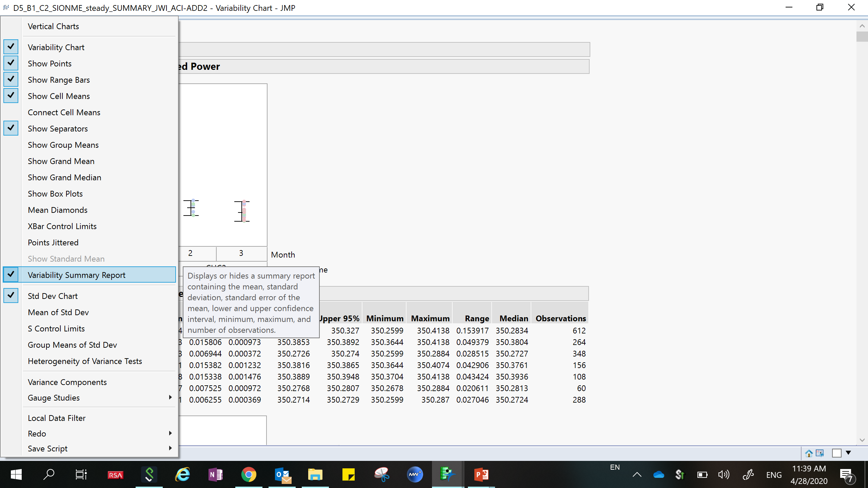Select Show Box Plots menu entry
The height and width of the screenshot is (488, 868).
55,194
